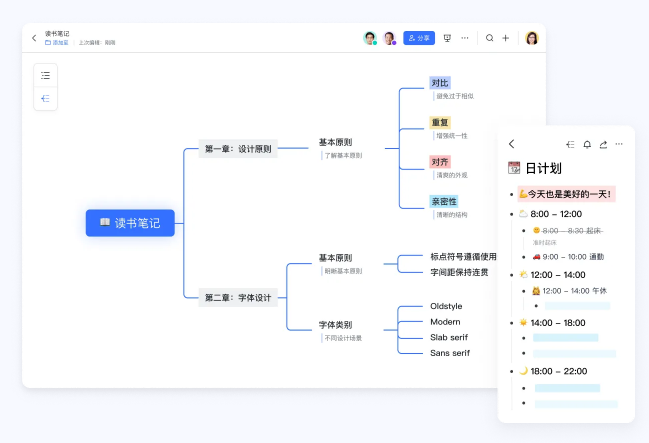Viewport: 649px width, 443px height.
Task: Click the calendar icon beside 日计划
Action: 514,168
